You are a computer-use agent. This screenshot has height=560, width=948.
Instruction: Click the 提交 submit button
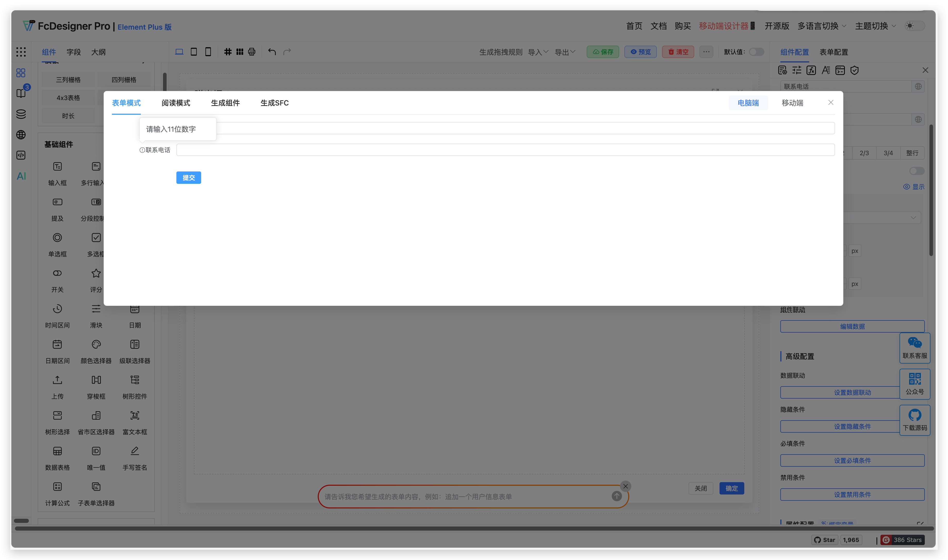[x=188, y=177]
